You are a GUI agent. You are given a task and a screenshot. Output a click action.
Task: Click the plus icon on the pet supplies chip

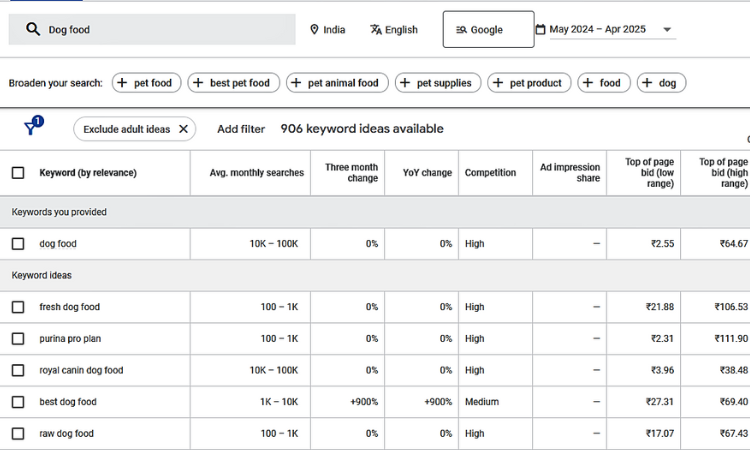(x=405, y=83)
